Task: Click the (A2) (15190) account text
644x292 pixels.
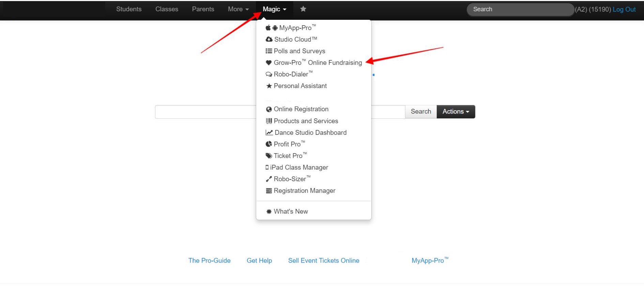Action: click(593, 10)
